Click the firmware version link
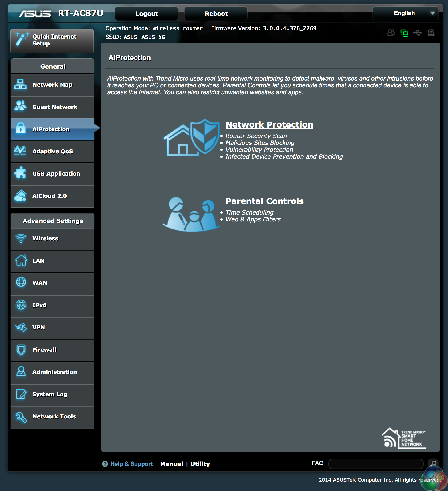This screenshot has width=448, height=491. coord(289,28)
